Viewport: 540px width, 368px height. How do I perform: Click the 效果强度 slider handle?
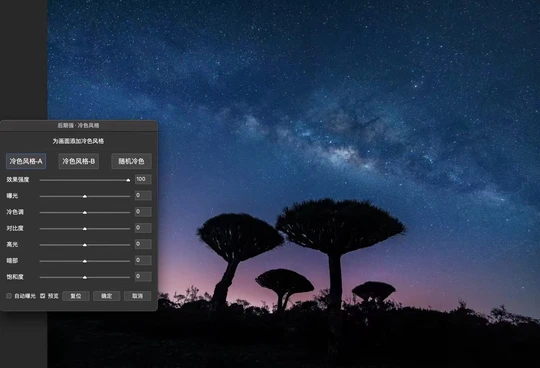click(x=128, y=180)
